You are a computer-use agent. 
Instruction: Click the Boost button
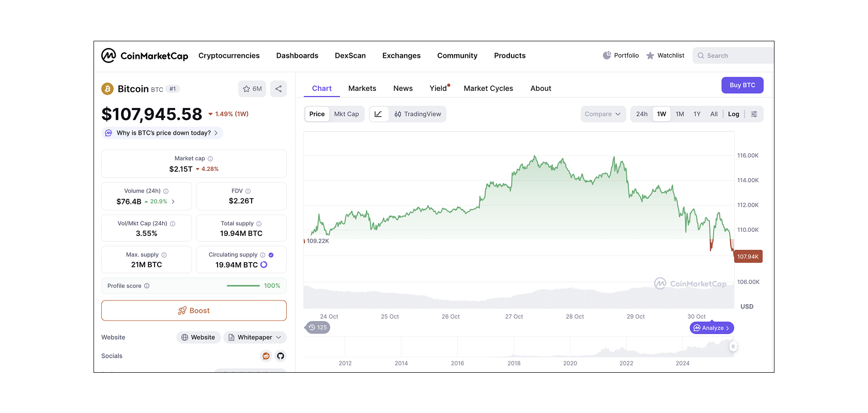click(194, 311)
